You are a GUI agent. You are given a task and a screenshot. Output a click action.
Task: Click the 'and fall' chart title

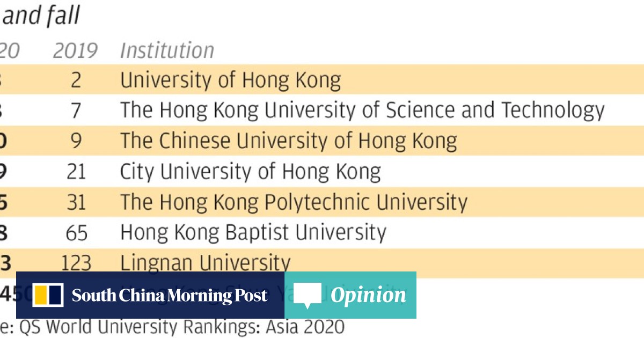click(x=41, y=16)
